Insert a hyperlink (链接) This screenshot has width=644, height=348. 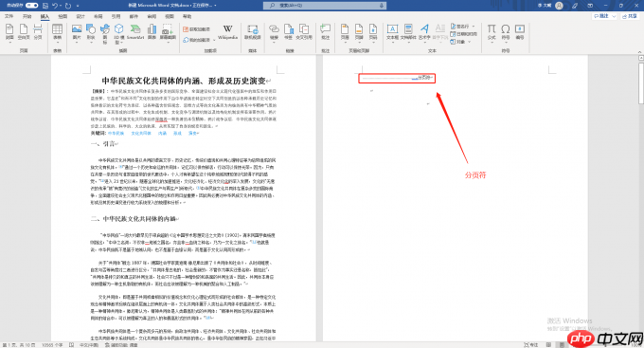coord(274,33)
